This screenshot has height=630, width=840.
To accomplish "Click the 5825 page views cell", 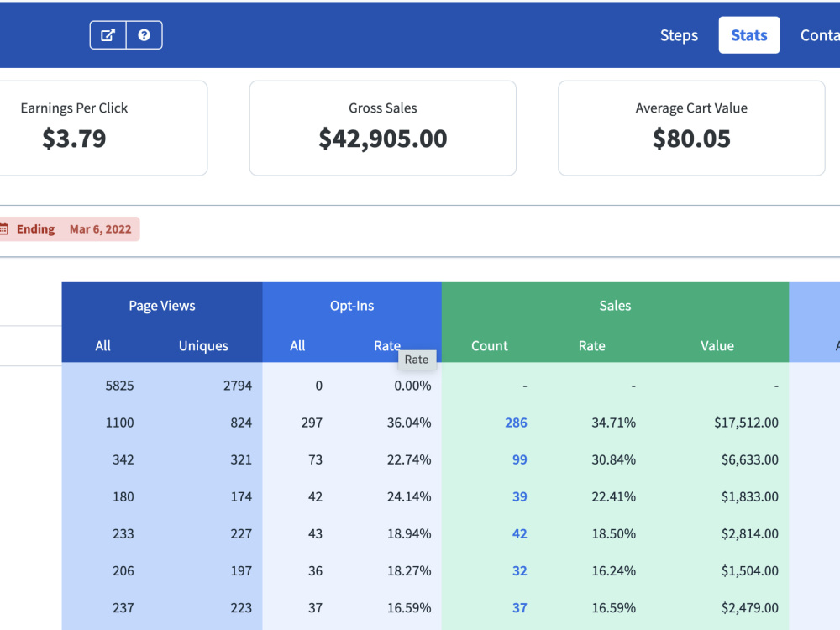I will coord(119,386).
